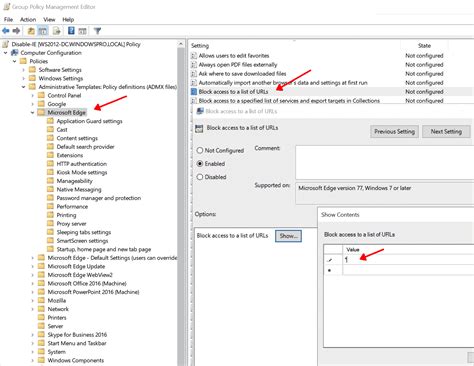This screenshot has height=366, width=474.
Task: Select Startup, home page and new tab page
Action: pos(104,249)
